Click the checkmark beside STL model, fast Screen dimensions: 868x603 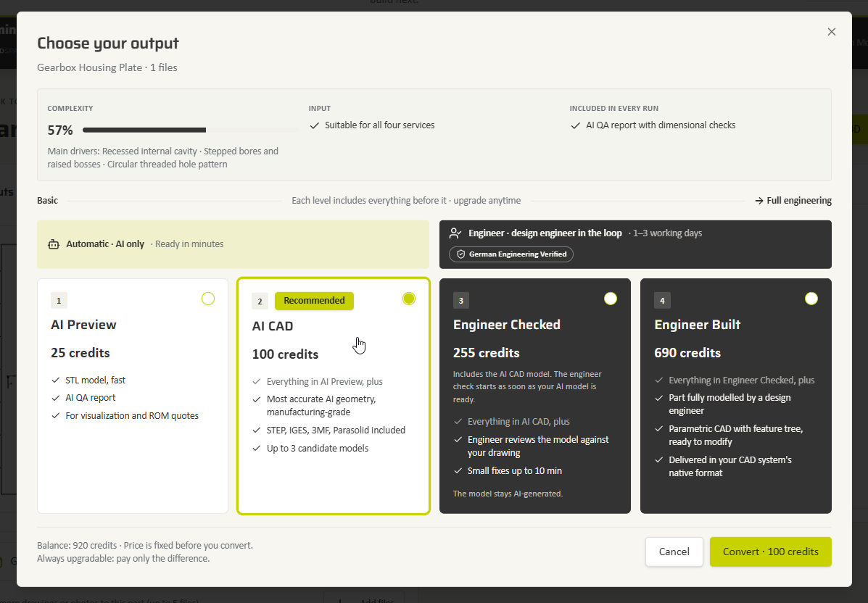click(x=55, y=380)
